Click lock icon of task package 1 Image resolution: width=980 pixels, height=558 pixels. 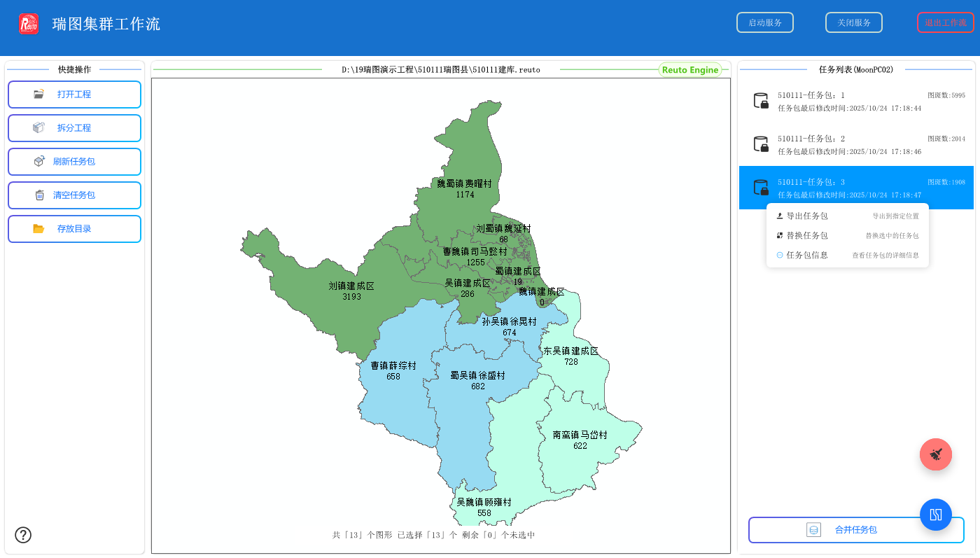[760, 101]
